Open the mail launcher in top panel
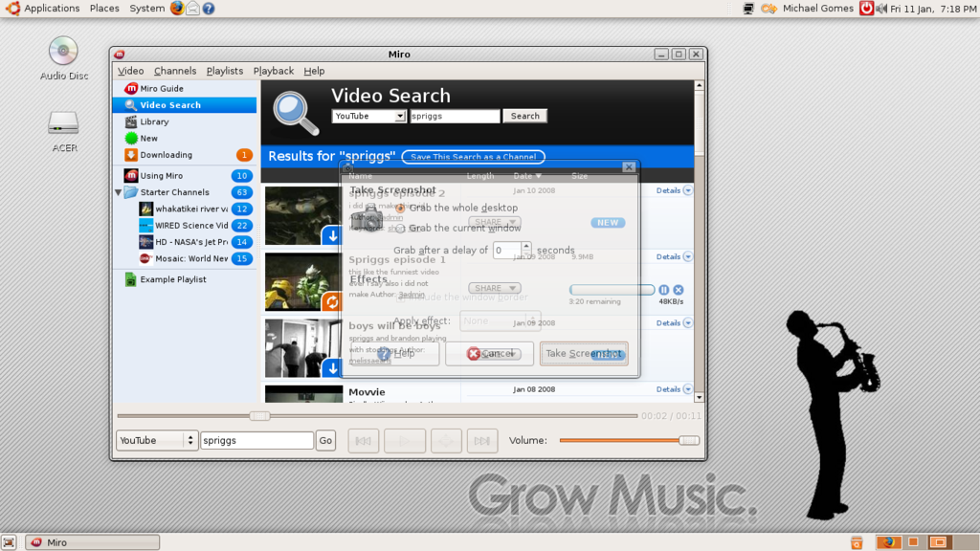The width and height of the screenshot is (980, 551). 193,8
